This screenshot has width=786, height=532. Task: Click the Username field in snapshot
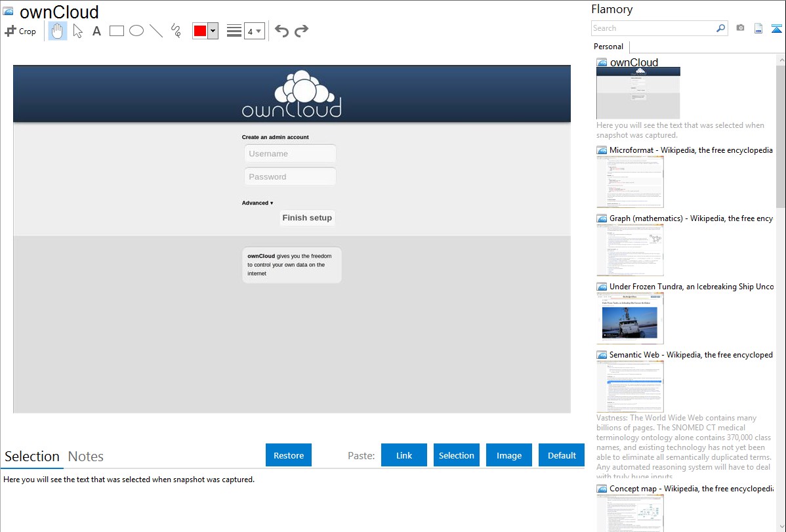(x=290, y=153)
